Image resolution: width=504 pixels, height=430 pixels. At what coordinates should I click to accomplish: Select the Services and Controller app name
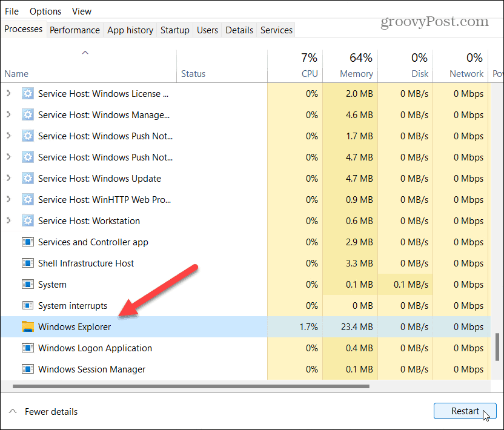93,242
